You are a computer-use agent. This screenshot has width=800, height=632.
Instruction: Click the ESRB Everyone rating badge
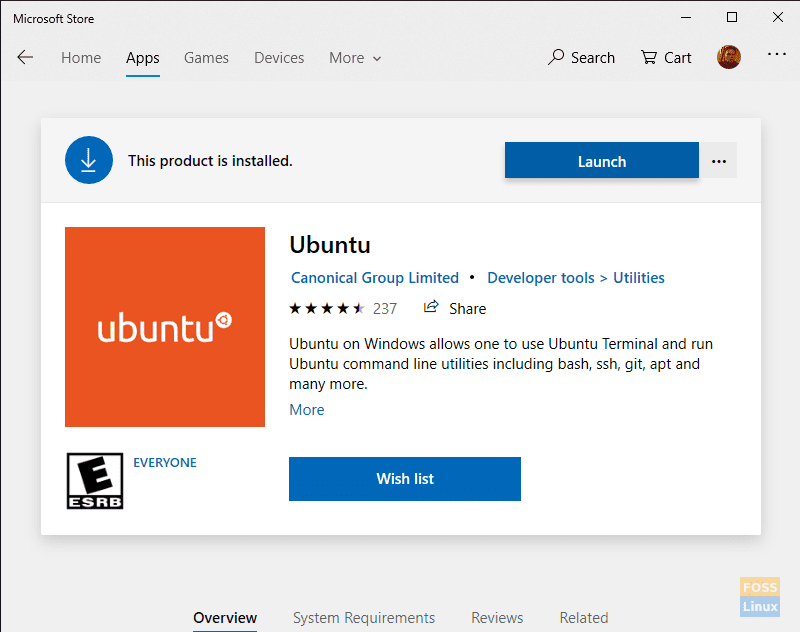tap(95, 481)
